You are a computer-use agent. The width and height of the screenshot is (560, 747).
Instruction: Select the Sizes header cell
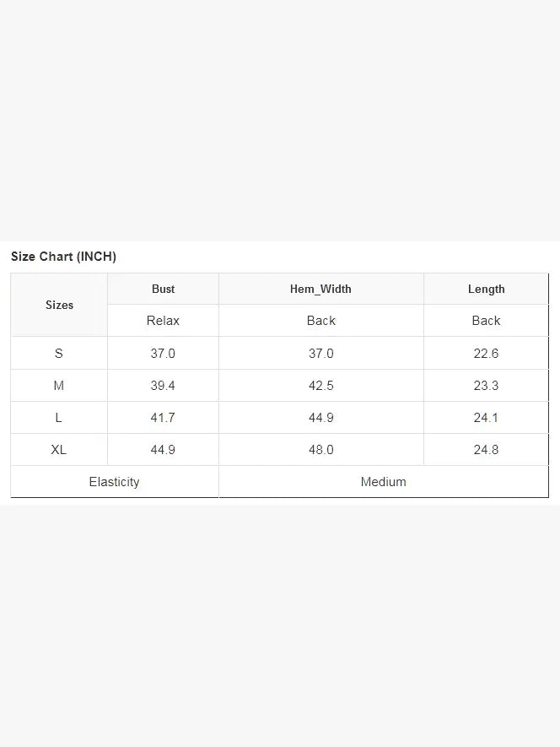click(x=59, y=305)
